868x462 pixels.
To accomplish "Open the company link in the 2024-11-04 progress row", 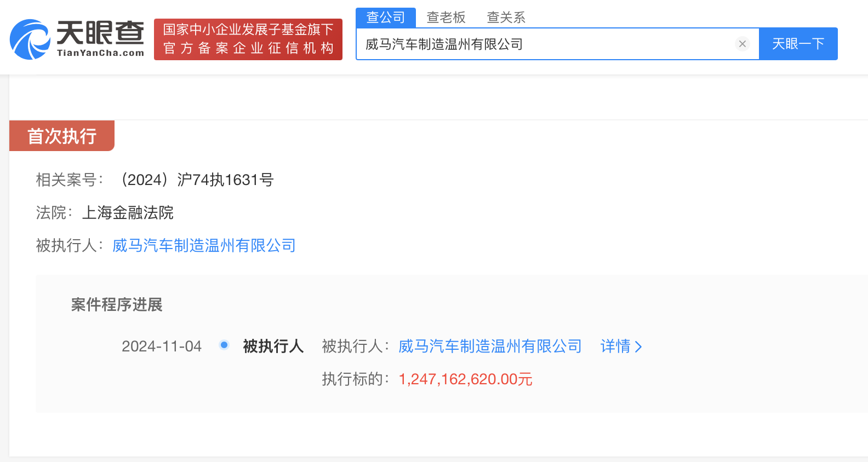I will pos(490,346).
